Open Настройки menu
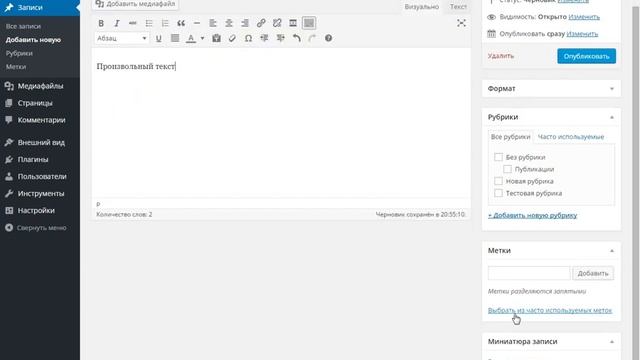The height and width of the screenshot is (360, 640). [x=40, y=211]
